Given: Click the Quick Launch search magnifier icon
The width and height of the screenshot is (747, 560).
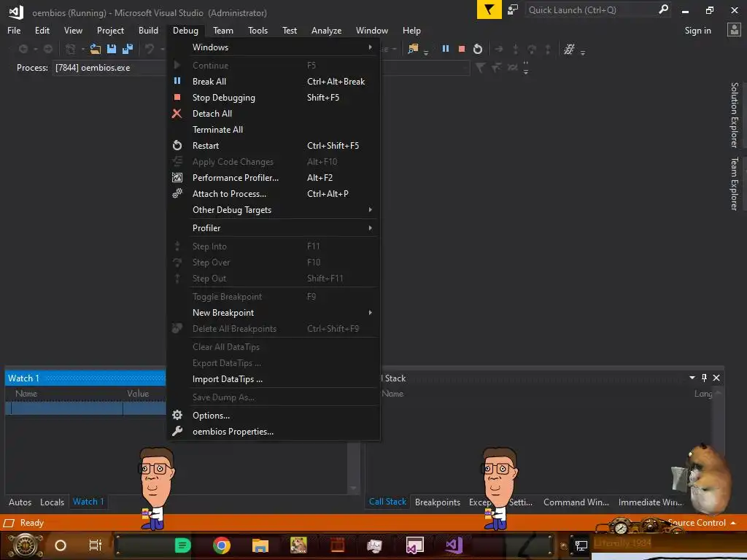Looking at the screenshot, I should pyautogui.click(x=662, y=9).
